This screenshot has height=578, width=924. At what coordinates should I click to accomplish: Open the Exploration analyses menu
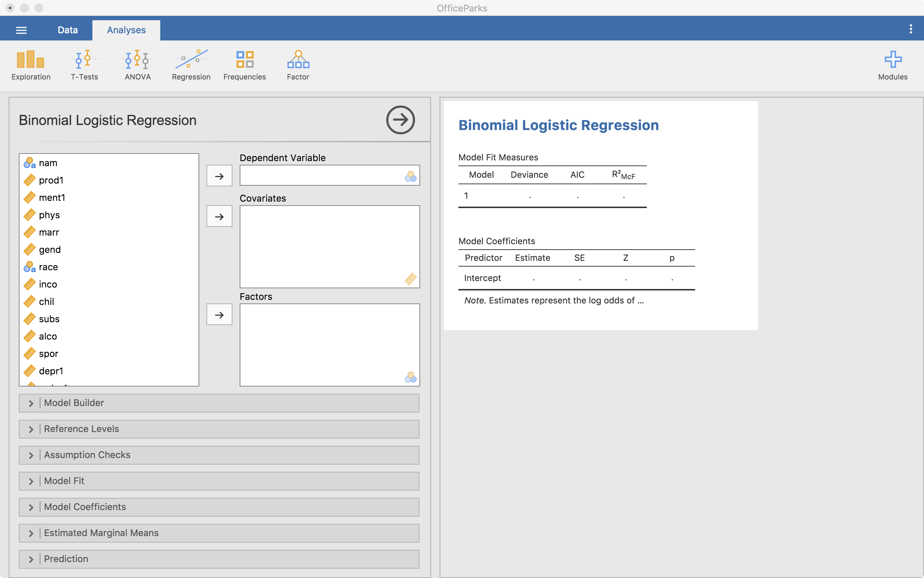click(31, 65)
